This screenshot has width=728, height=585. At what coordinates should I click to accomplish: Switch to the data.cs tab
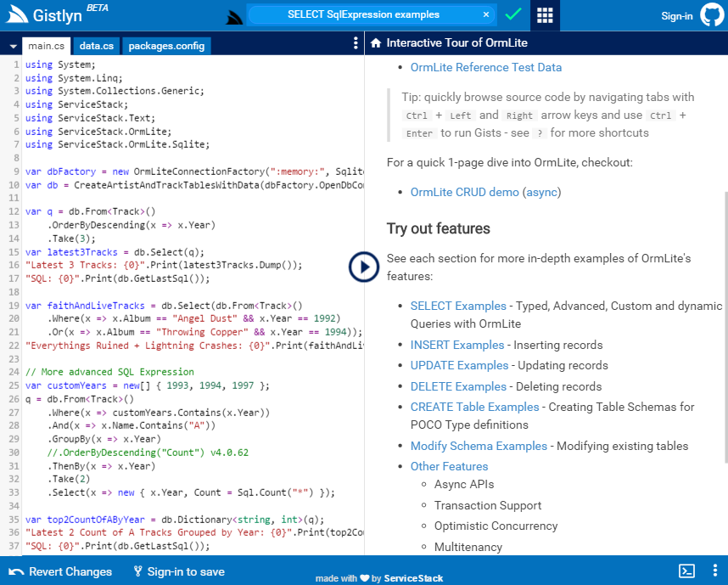coord(97,46)
